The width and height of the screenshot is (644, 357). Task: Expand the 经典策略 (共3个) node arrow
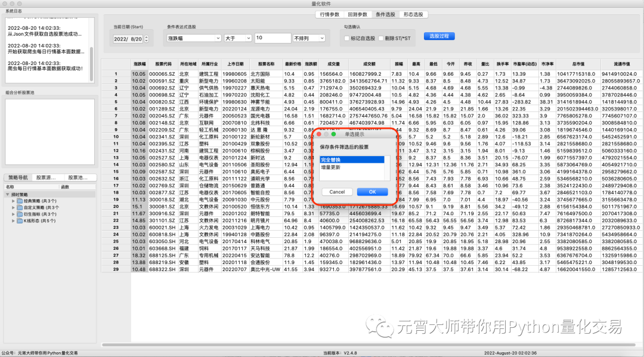pyautogui.click(x=13, y=201)
